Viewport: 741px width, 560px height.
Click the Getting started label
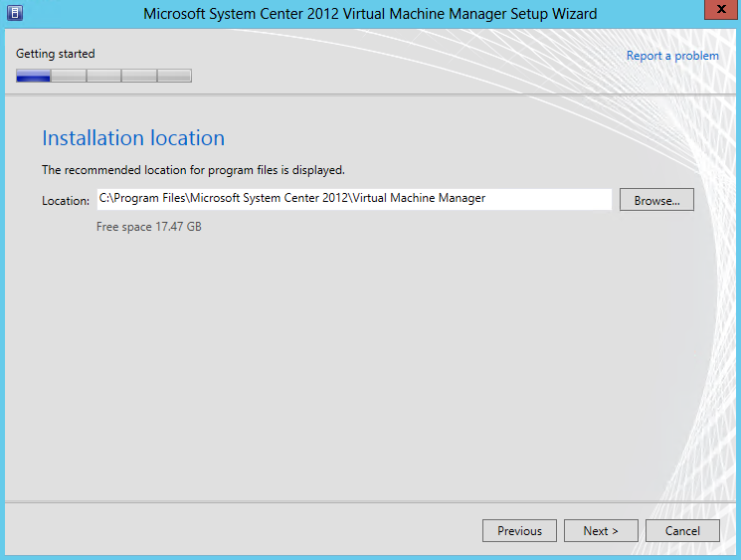56,54
